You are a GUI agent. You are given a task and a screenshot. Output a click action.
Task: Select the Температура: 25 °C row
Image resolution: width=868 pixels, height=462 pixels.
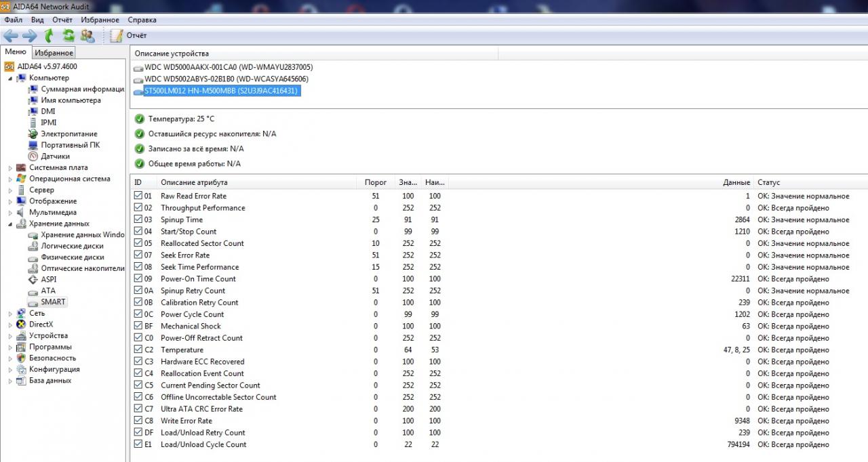click(x=174, y=119)
